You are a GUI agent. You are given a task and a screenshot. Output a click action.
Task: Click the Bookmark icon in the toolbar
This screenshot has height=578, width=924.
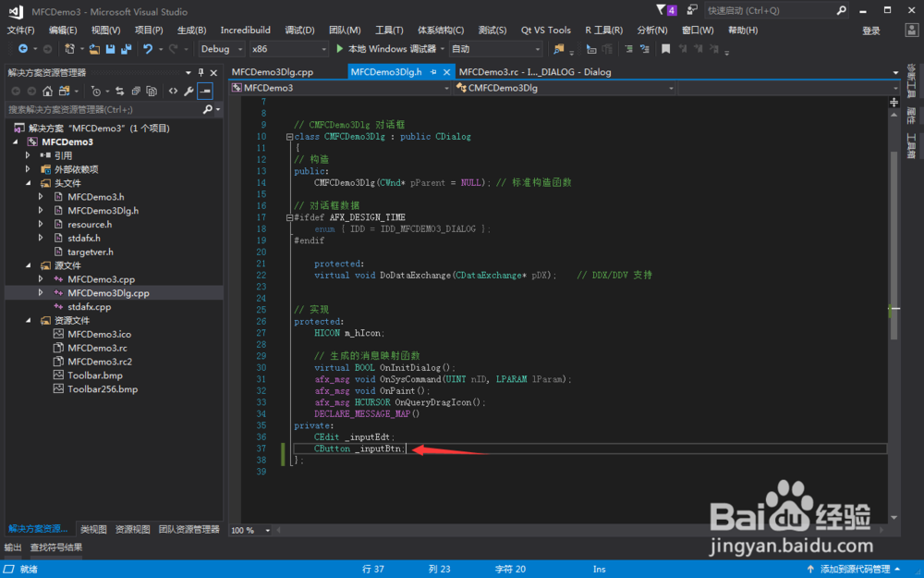666,49
